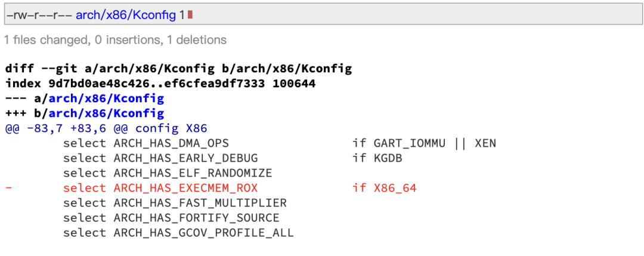This screenshot has height=256, width=644.
Task: Click the red "if X86_64" condition
Action: pos(384,188)
